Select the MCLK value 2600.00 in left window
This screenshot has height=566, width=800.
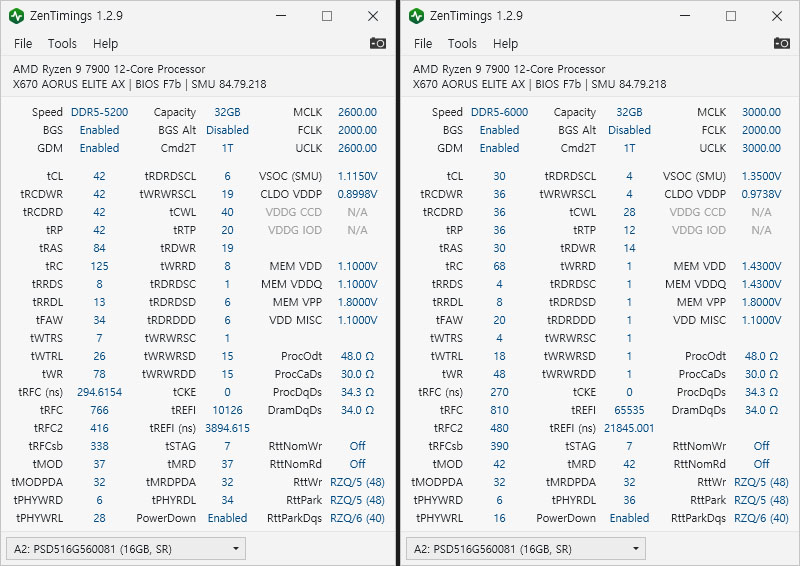click(357, 112)
